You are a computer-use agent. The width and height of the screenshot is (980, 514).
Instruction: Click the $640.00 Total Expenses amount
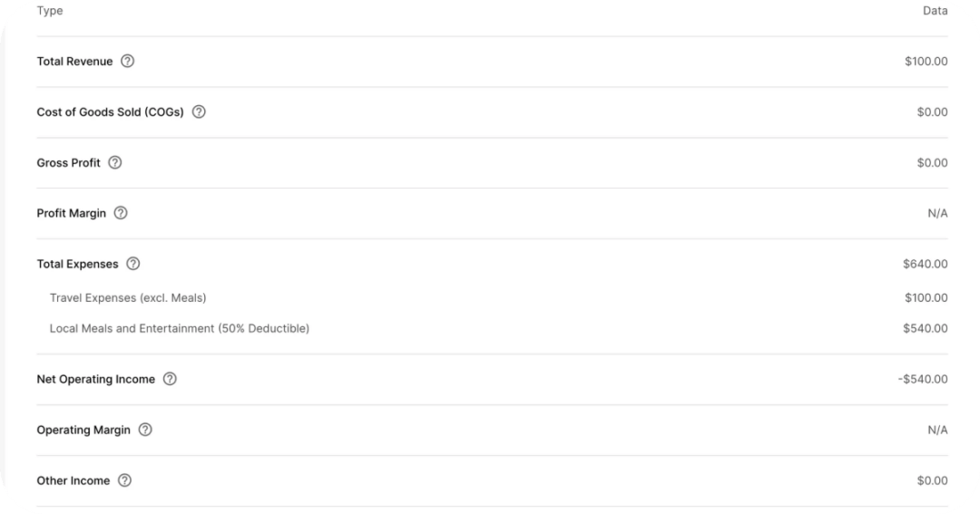tap(925, 264)
